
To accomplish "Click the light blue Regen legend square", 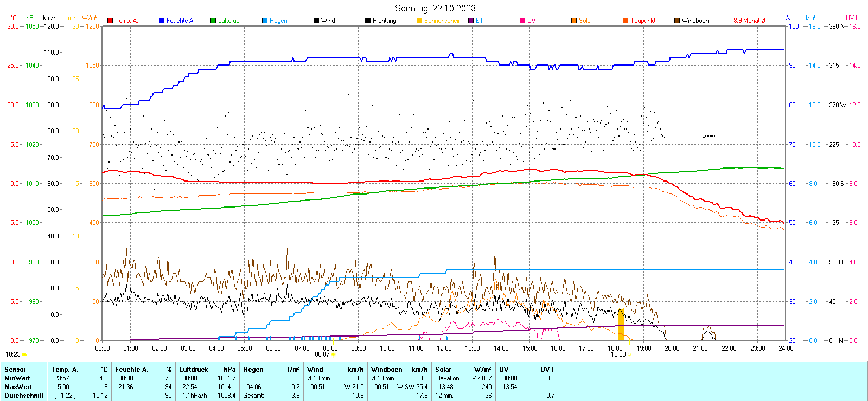I will click(265, 21).
